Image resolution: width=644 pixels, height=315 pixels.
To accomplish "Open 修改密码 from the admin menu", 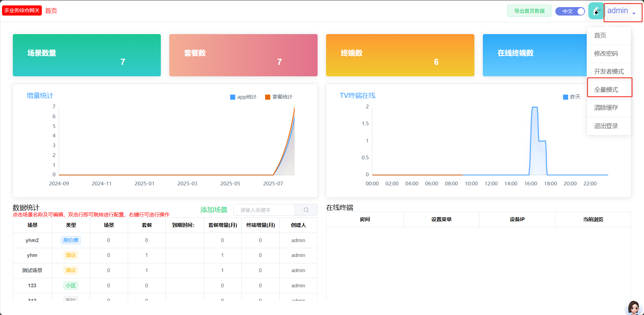I will click(x=606, y=54).
